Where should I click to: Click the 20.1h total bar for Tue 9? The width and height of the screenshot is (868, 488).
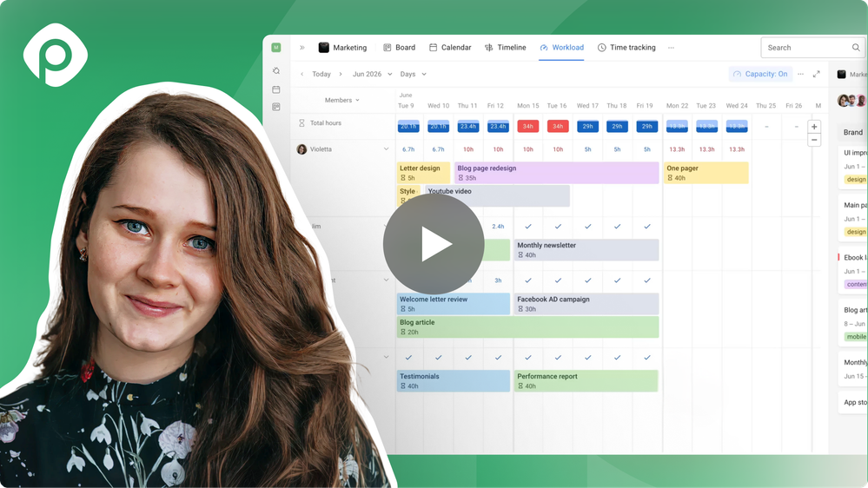[408, 126]
